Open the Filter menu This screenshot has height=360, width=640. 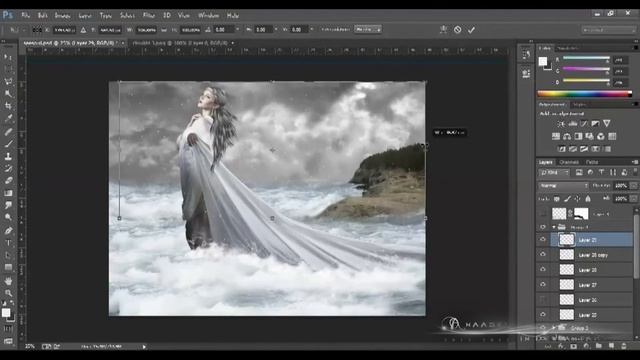coord(149,16)
